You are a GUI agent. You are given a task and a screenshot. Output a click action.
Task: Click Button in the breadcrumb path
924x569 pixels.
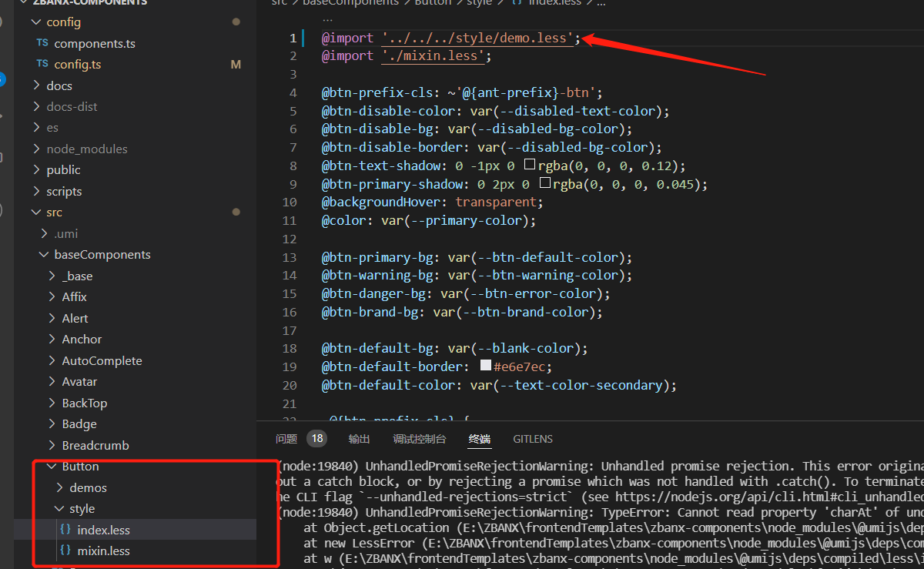[433, 3]
